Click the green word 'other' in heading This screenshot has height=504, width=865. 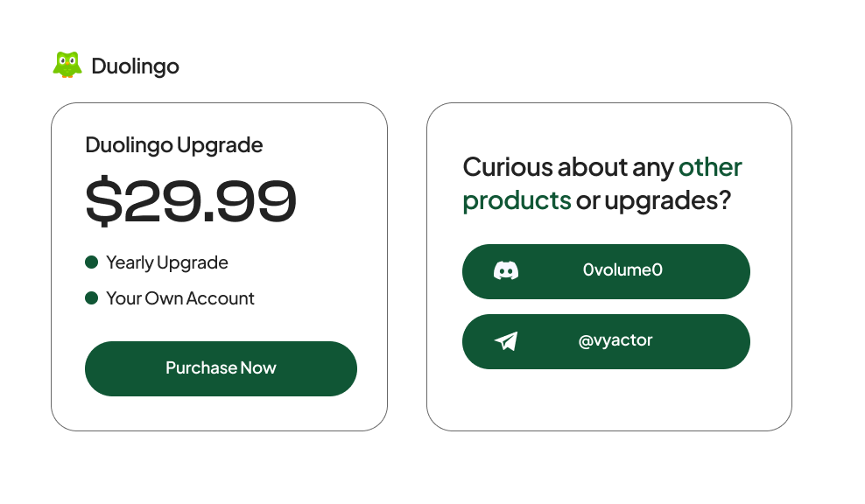pyautogui.click(x=710, y=166)
